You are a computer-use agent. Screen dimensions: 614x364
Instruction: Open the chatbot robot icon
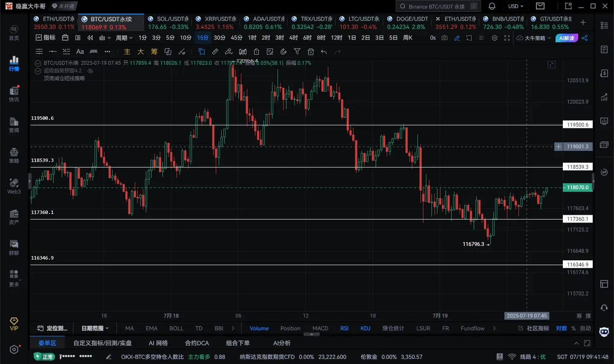pyautogui.click(x=604, y=332)
